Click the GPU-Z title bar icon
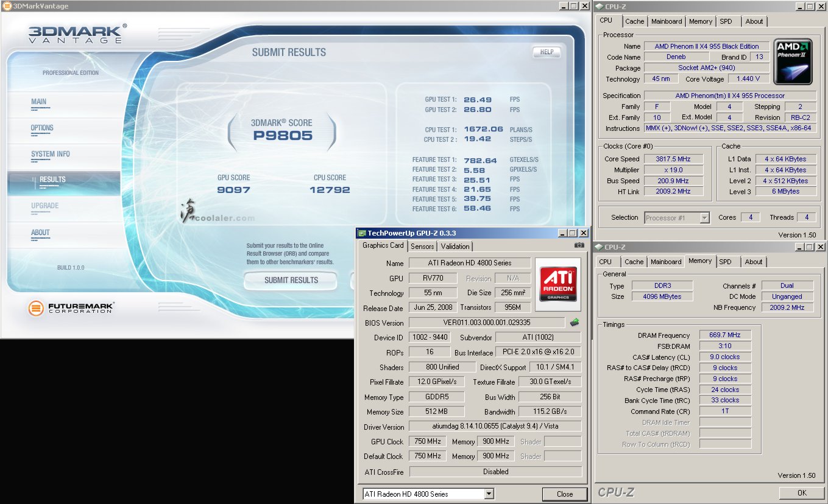Viewport: 828px width, 504px height. point(362,233)
